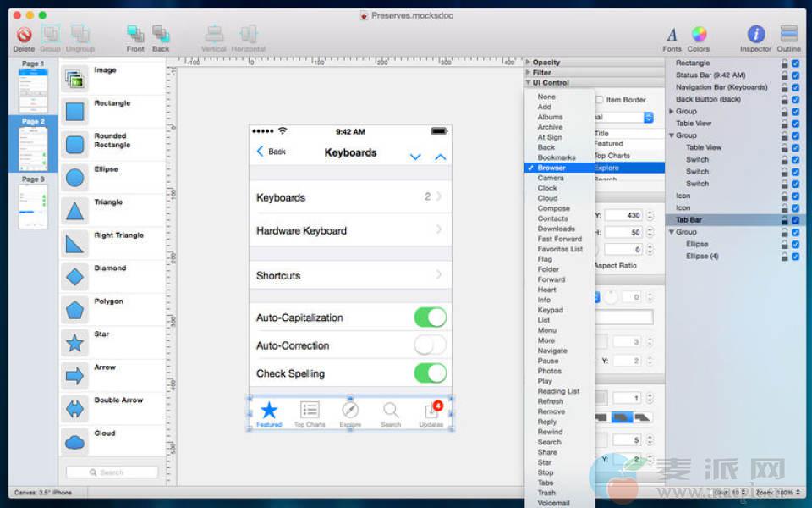Bring selection to Front

[135, 35]
